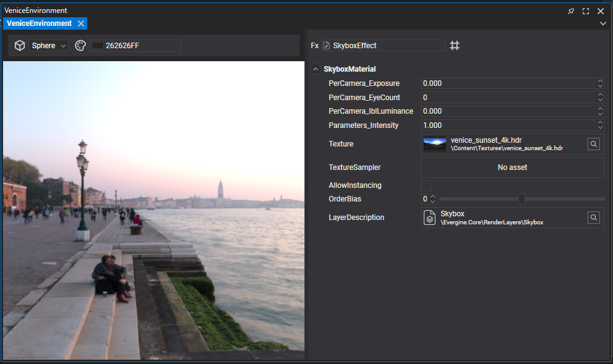Click the SkyboxEffect effect field
Screen dimensions: 613x364
click(x=384, y=46)
